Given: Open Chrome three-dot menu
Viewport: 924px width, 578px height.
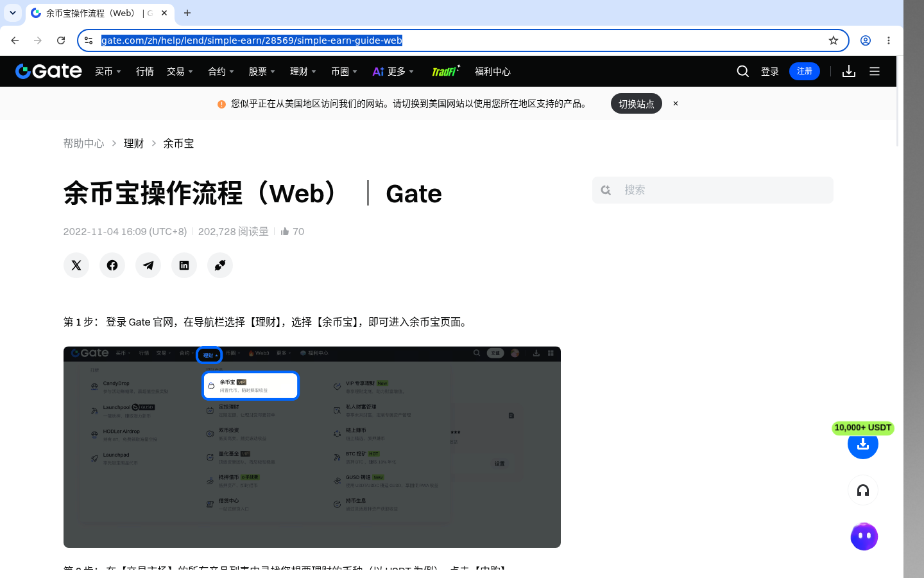Looking at the screenshot, I should tap(889, 40).
